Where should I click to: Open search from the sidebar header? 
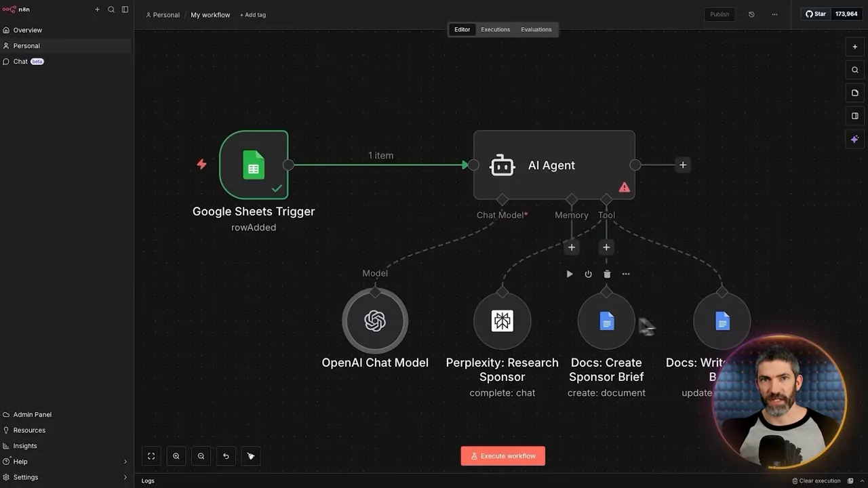coord(111,9)
